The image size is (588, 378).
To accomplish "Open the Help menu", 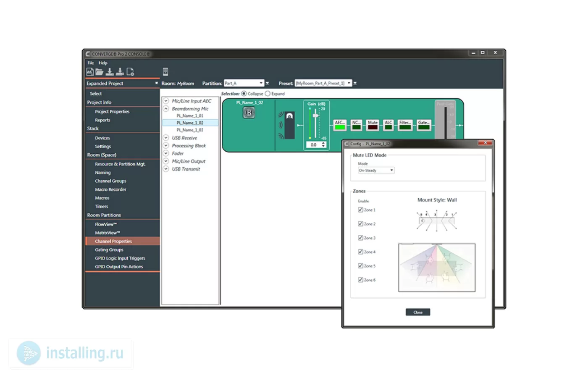I will [x=103, y=63].
